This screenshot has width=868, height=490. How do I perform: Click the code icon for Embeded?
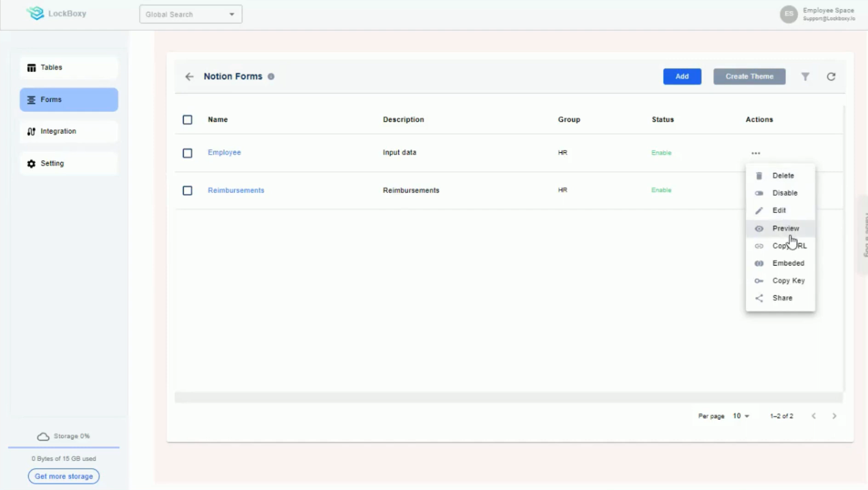759,264
